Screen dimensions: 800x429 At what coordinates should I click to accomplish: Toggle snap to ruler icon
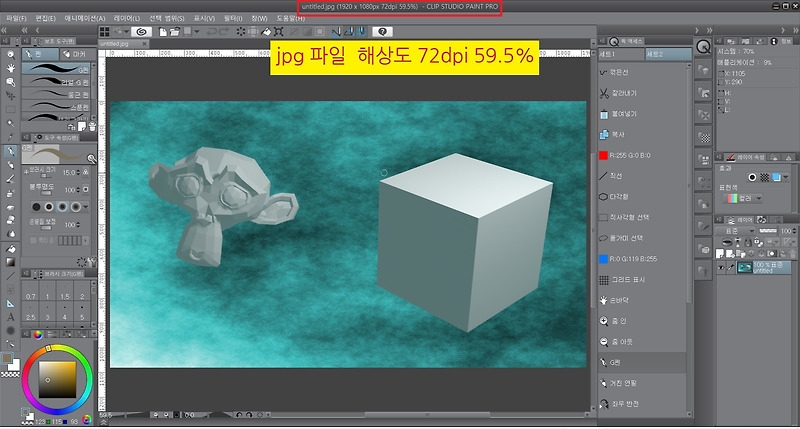(x=336, y=32)
